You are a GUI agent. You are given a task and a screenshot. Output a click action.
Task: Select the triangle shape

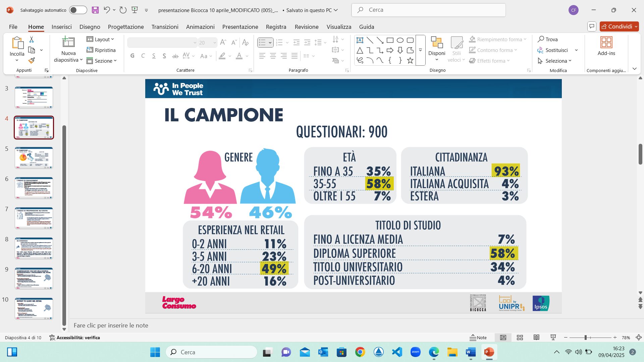(360, 50)
